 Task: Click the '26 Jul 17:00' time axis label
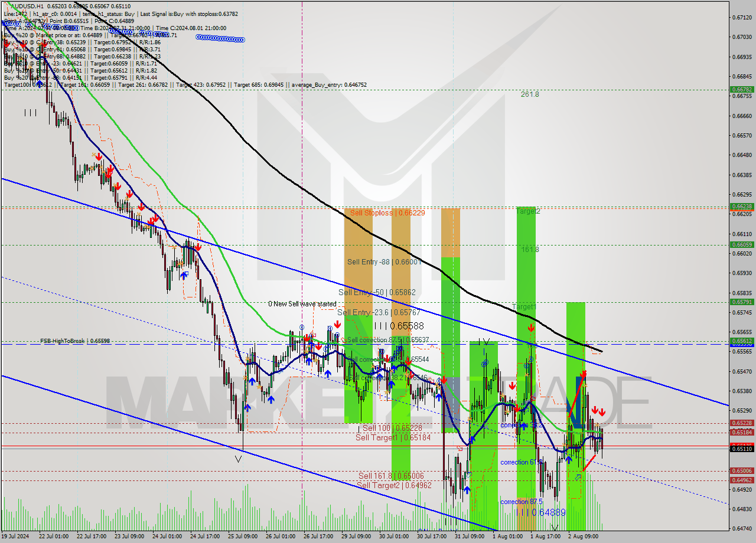317,537
